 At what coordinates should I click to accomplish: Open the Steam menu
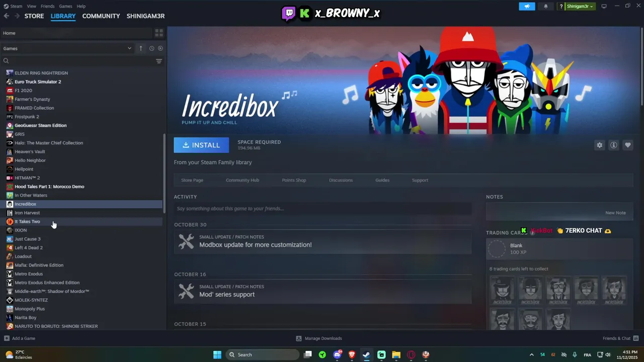pyautogui.click(x=16, y=6)
